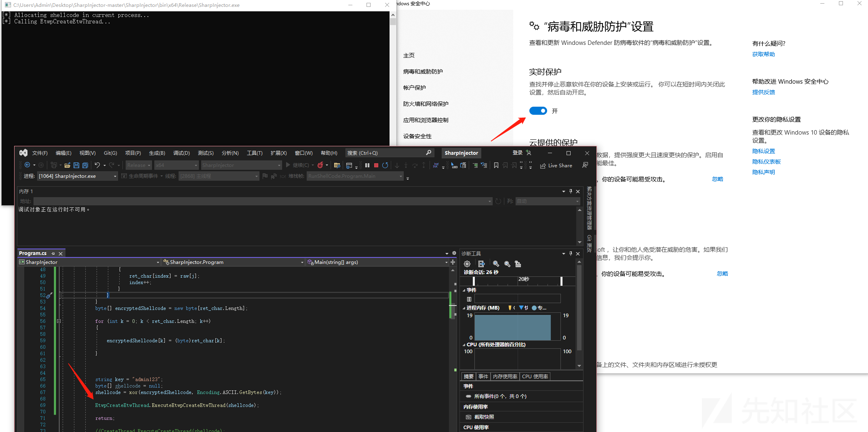Switch to the CPU 使用率 tab
868x432 pixels.
pyautogui.click(x=535, y=377)
